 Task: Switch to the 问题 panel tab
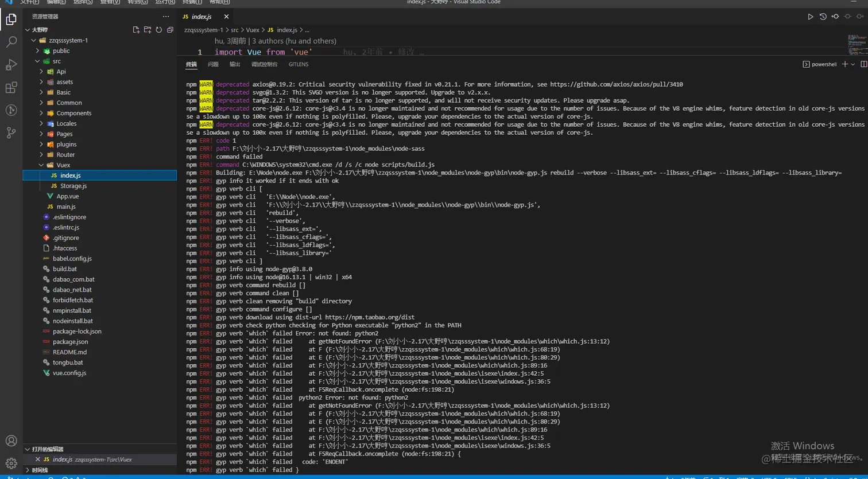(x=213, y=64)
